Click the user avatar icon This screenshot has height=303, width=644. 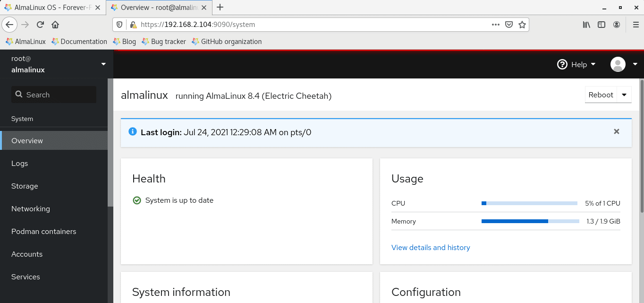(618, 64)
